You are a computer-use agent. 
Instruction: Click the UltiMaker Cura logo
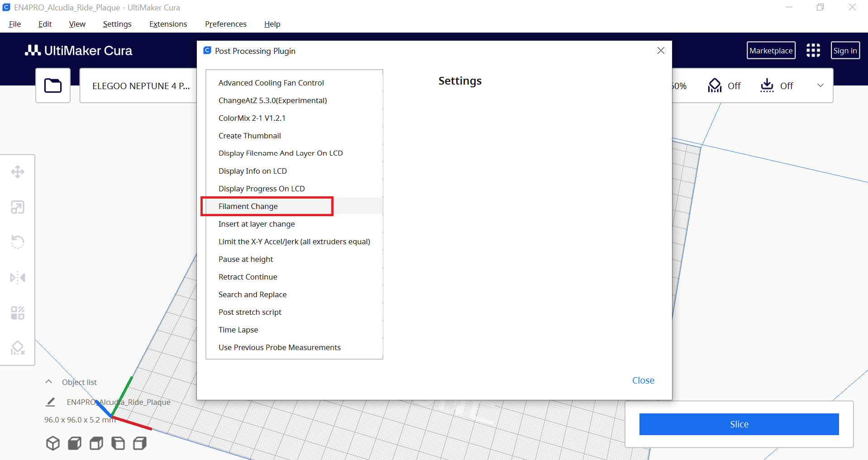tap(79, 51)
